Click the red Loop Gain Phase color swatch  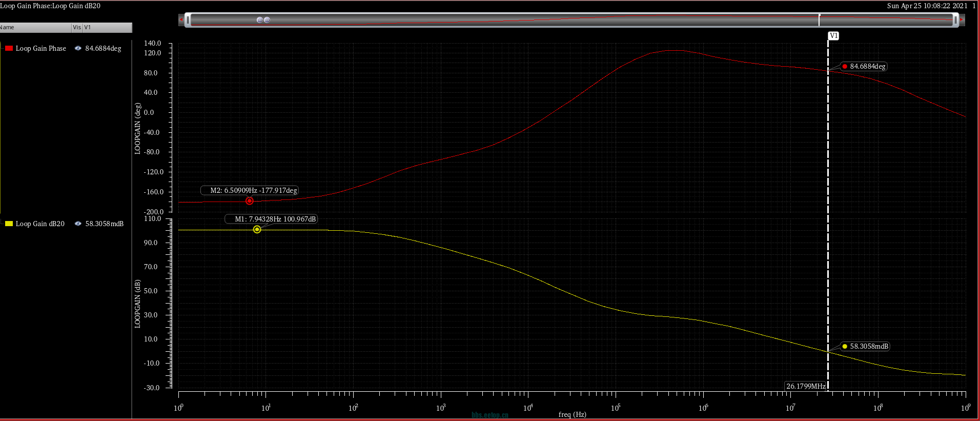click(x=9, y=48)
